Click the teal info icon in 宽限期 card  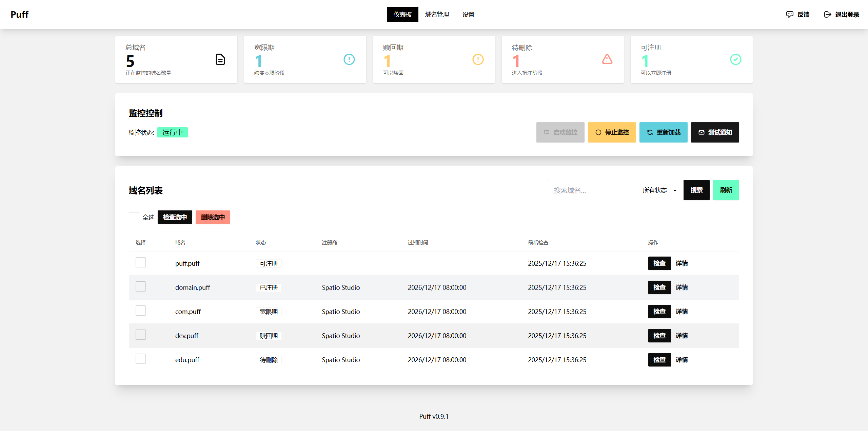(349, 59)
